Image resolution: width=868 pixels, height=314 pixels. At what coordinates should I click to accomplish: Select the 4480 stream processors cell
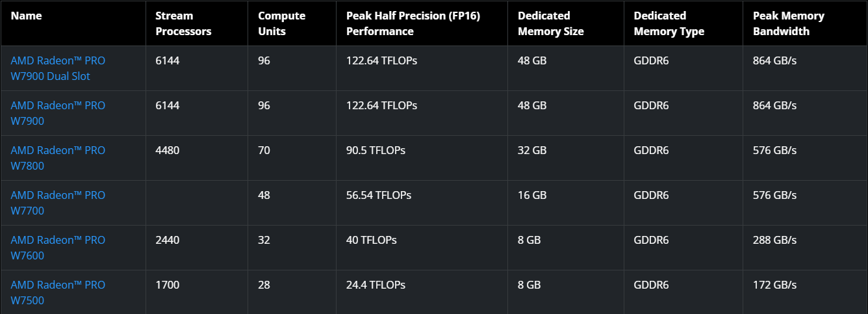168,150
